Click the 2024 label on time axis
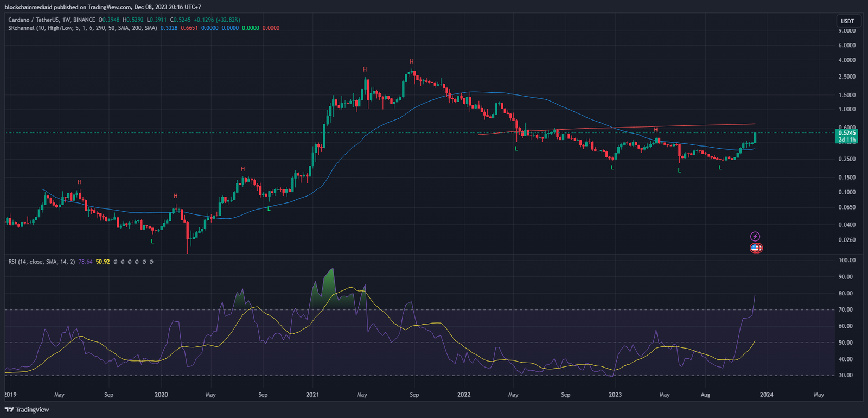This screenshot has width=868, height=418. (x=767, y=395)
